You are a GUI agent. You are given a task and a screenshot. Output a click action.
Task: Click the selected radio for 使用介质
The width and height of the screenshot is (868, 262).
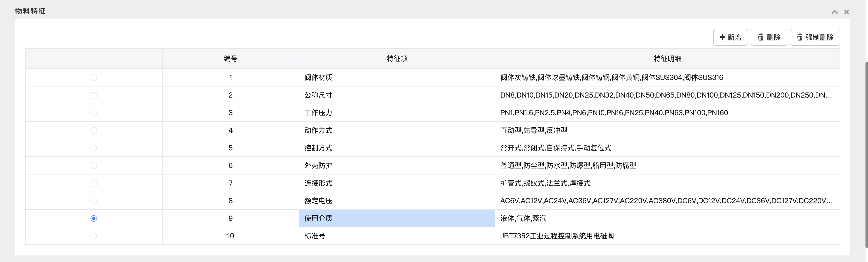(94, 219)
